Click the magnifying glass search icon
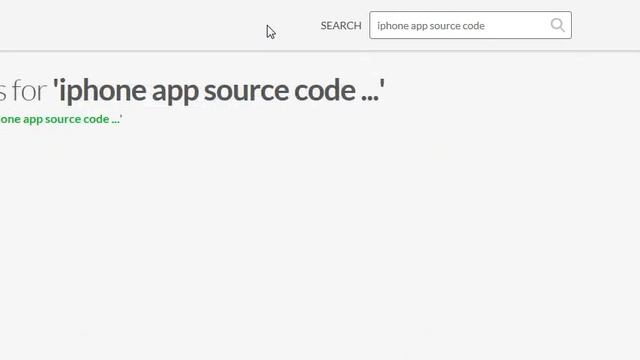 (558, 25)
